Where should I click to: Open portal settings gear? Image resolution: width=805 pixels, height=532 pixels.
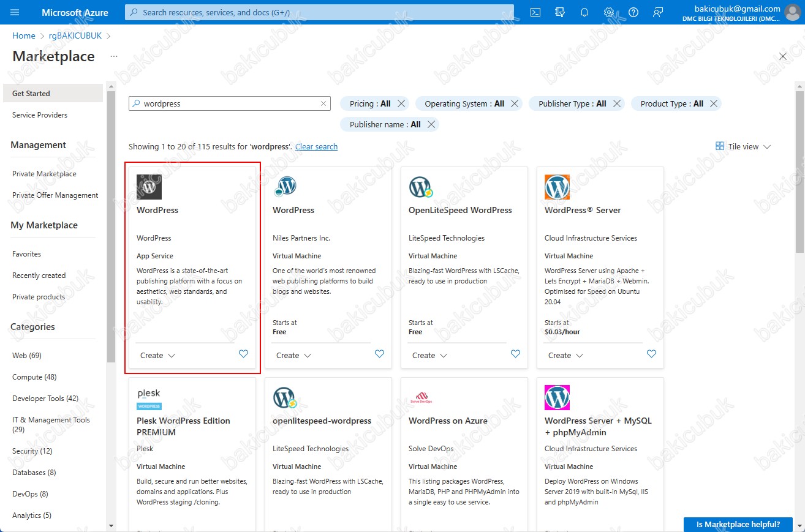608,12
